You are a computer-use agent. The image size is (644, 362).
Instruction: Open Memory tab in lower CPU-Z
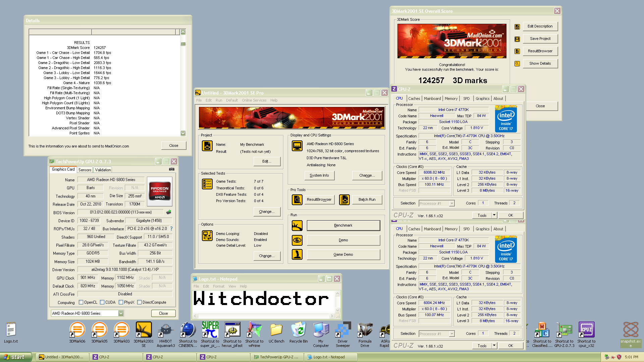click(x=451, y=229)
